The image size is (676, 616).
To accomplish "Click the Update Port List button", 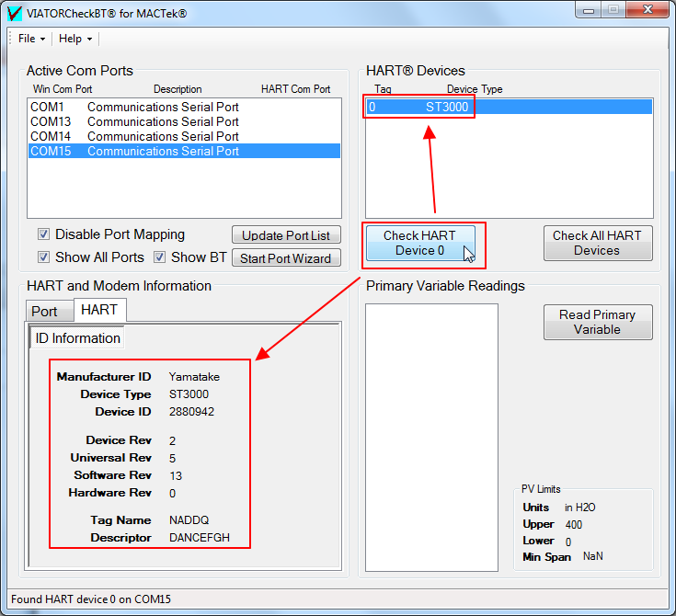I will [x=286, y=235].
